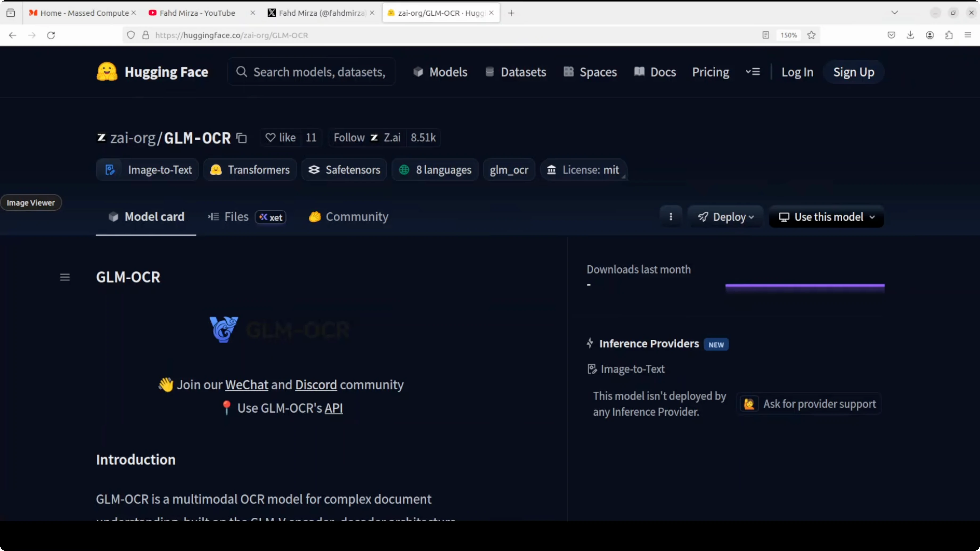Click the downloads last month graph line
Viewport: 980px width, 551px height.
[x=805, y=285]
